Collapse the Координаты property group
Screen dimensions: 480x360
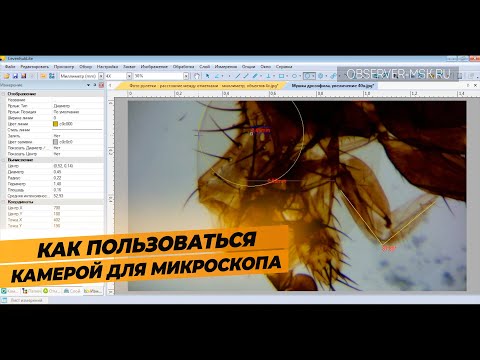click(x=3, y=202)
